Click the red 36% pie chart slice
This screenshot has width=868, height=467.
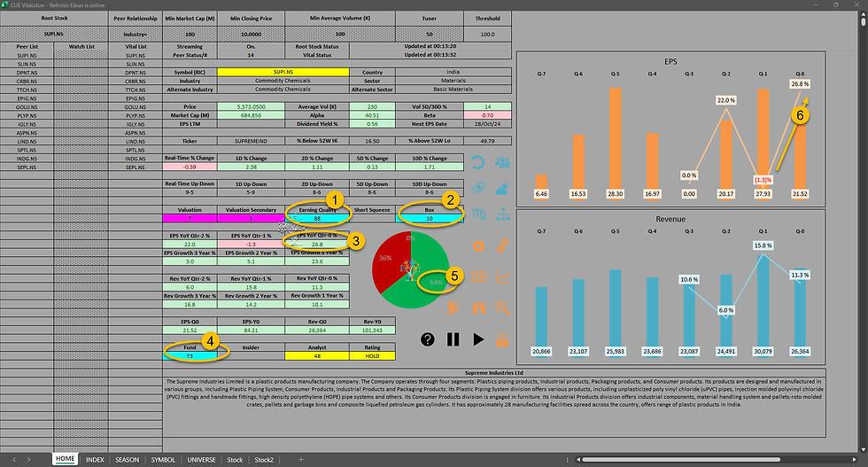(388, 261)
